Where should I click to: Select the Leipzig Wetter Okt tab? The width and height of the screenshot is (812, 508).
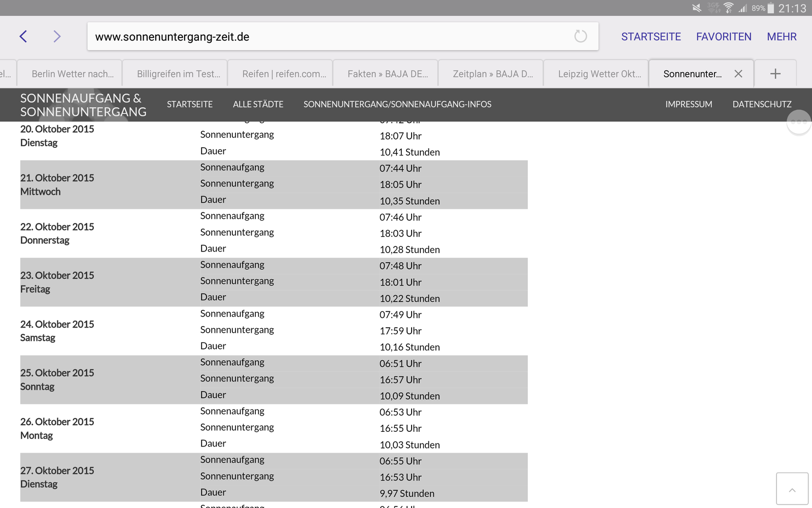tap(599, 74)
